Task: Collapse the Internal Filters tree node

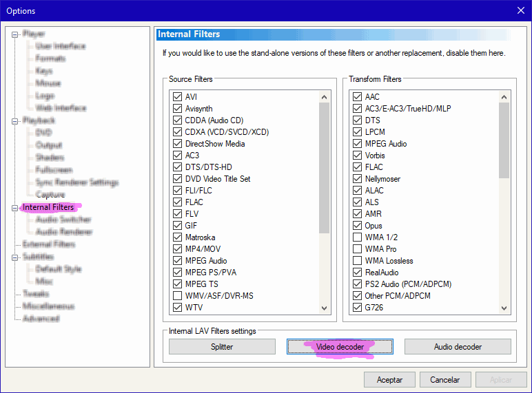Action: click(14, 208)
